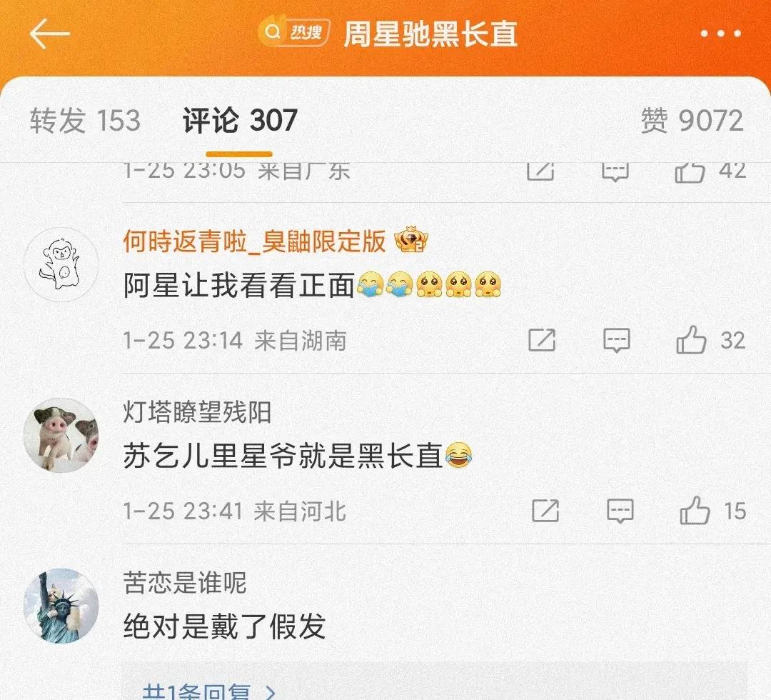Repost the comment from 湖南
This screenshot has height=700, width=771.
[x=542, y=340]
